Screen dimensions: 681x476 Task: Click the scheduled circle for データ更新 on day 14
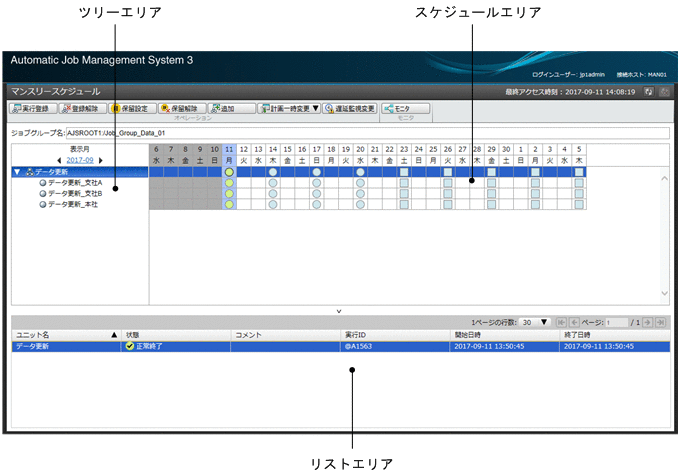(273, 172)
